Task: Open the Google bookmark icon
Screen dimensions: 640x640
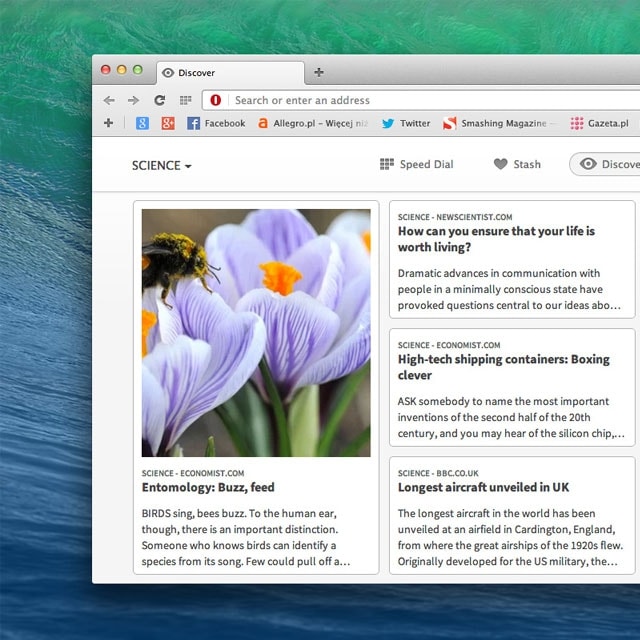Action: [143, 123]
